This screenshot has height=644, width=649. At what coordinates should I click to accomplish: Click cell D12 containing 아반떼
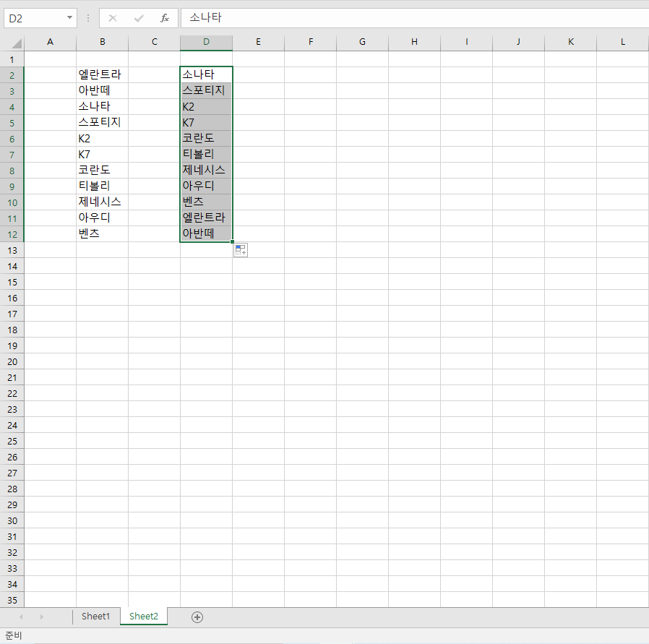click(206, 234)
